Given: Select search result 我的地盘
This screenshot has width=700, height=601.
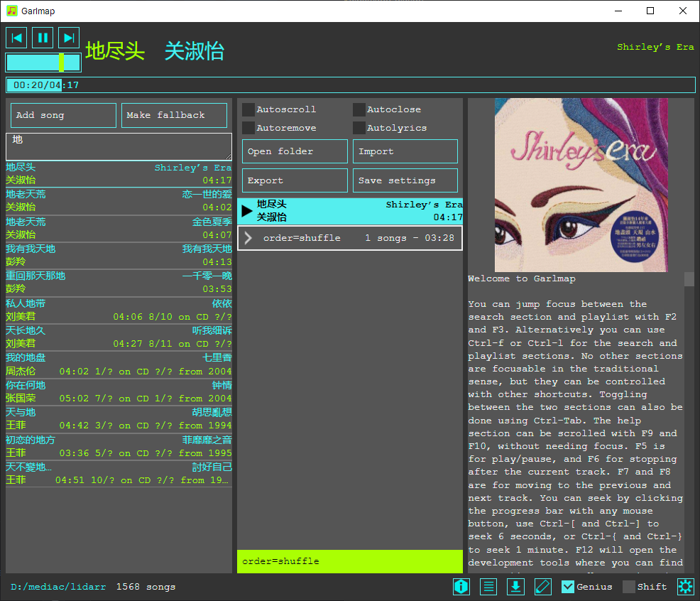Looking at the screenshot, I should [x=119, y=364].
